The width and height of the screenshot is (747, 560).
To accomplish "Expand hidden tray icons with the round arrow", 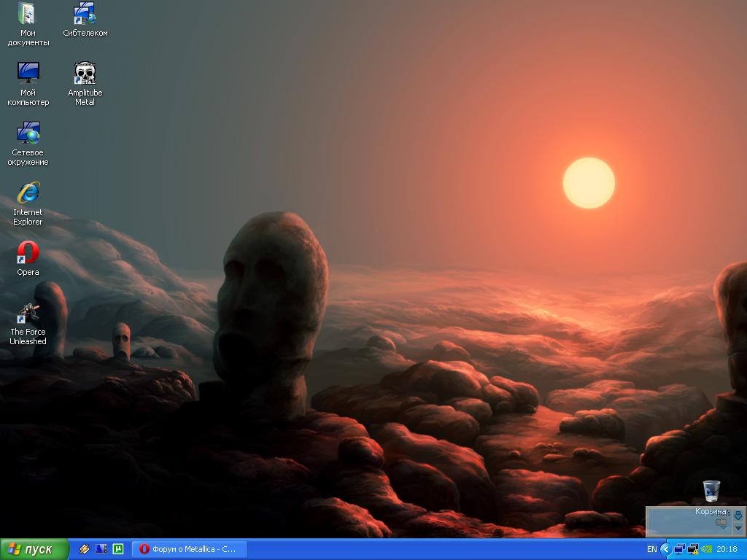I will [x=665, y=549].
